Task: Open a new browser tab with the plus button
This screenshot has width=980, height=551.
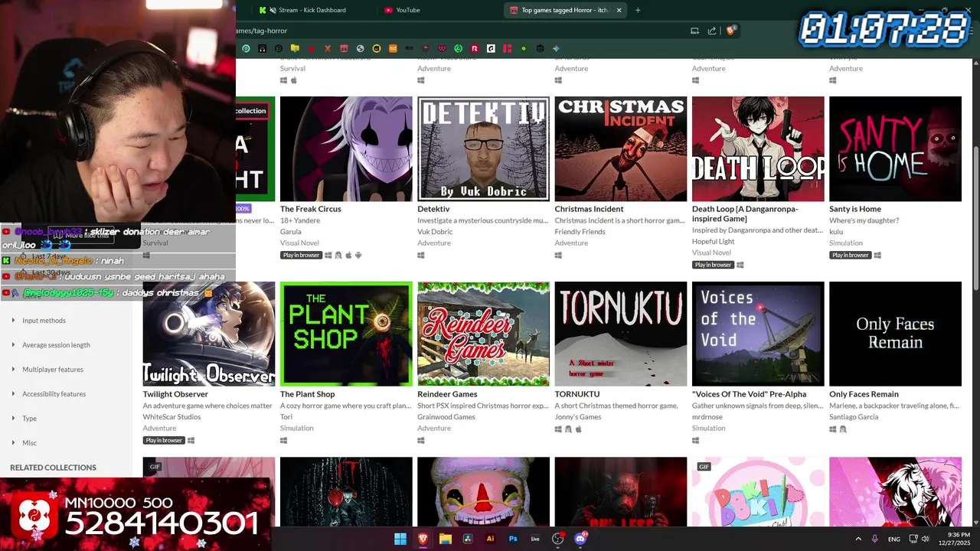Action: pos(638,10)
